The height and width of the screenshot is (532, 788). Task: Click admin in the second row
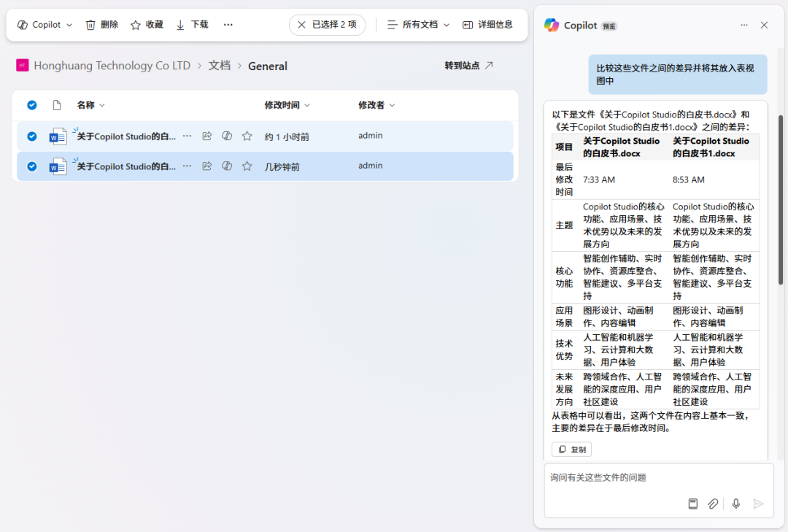pyautogui.click(x=371, y=166)
